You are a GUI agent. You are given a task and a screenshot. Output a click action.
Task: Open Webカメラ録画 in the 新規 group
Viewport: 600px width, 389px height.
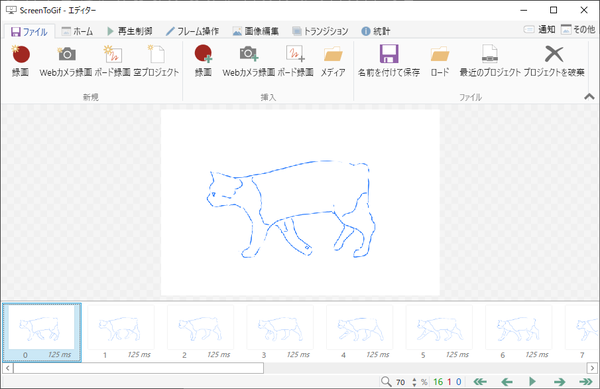click(x=66, y=61)
